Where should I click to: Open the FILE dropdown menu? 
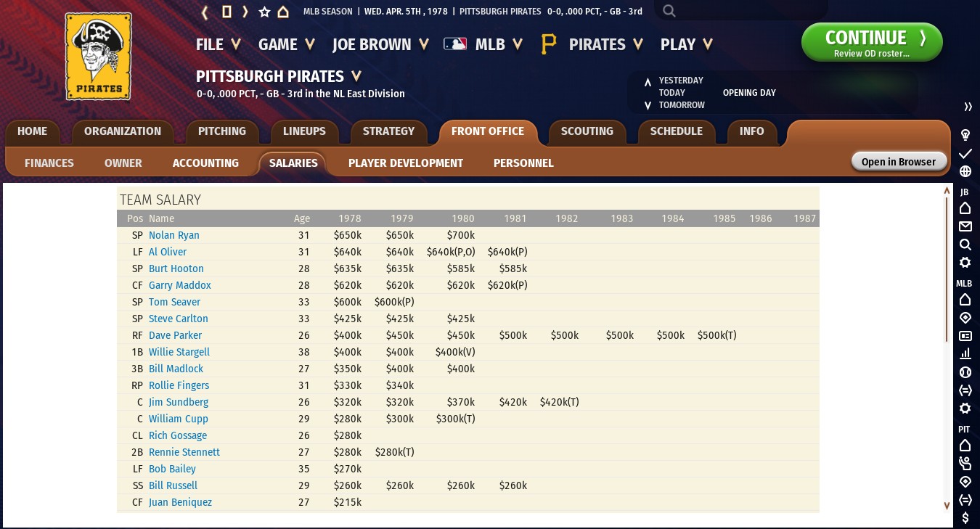click(218, 45)
